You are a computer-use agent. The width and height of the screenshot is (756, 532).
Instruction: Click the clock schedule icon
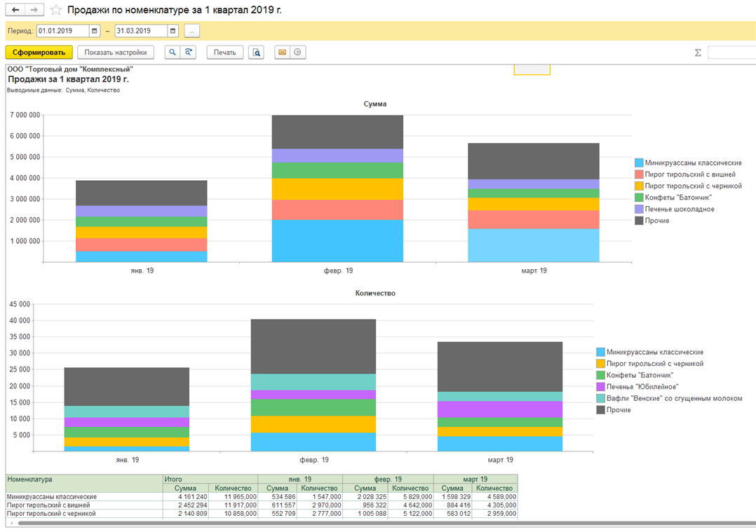[298, 53]
